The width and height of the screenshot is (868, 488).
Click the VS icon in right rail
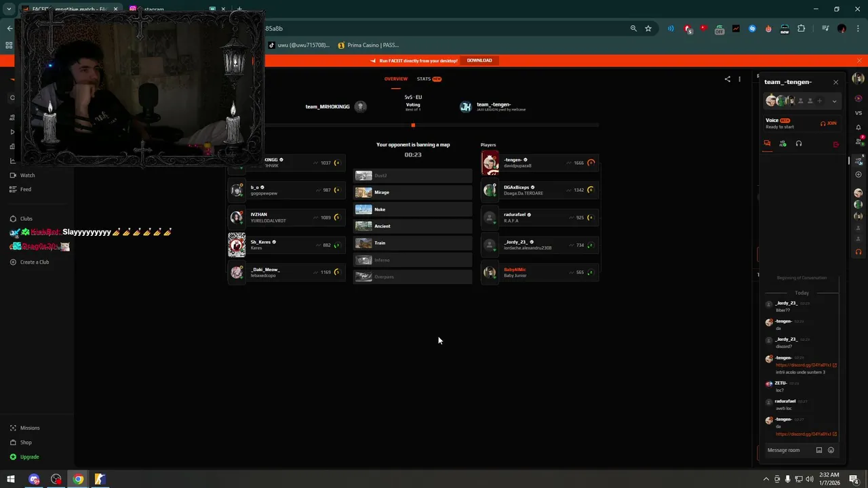(859, 113)
